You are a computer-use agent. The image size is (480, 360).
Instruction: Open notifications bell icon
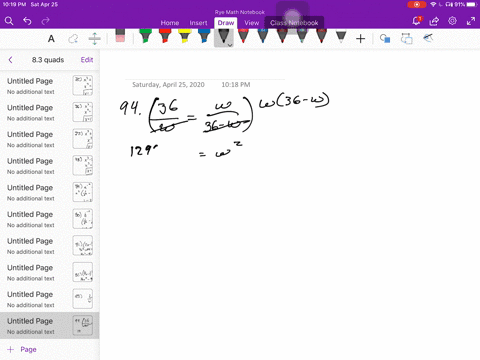(x=416, y=21)
